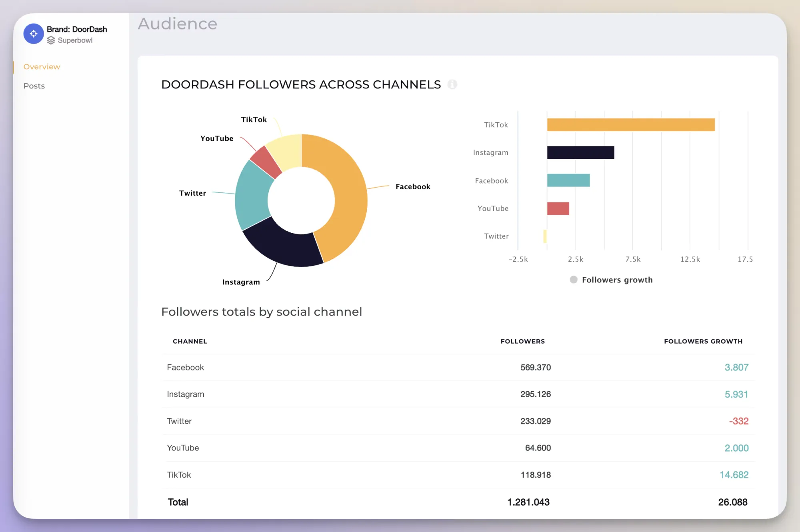This screenshot has width=800, height=532.
Task: Open the Posts sidebar item
Action: (x=34, y=86)
